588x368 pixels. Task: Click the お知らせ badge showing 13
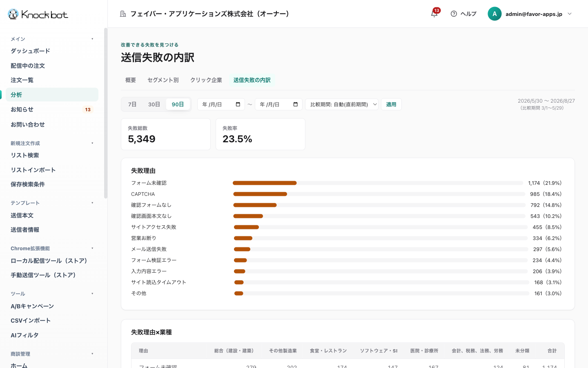click(88, 110)
